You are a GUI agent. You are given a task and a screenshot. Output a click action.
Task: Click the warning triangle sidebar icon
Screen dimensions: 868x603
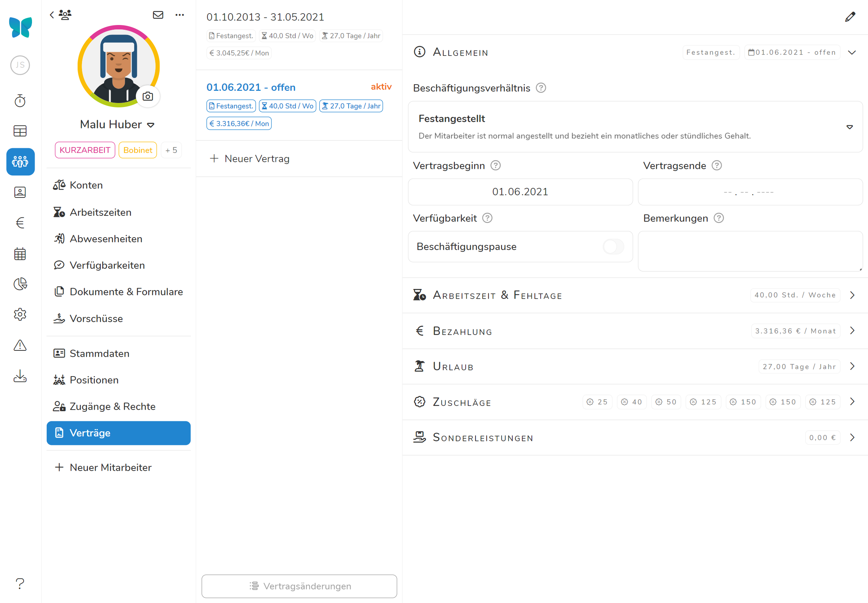tap(20, 345)
